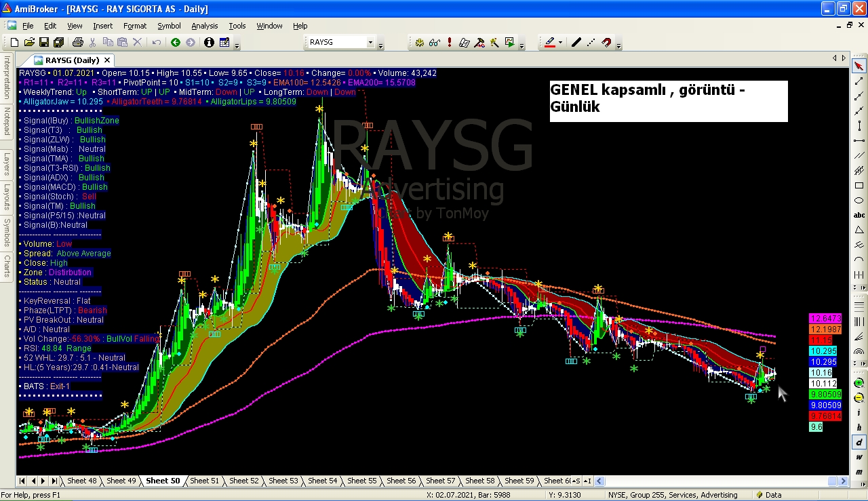Toggle the thick line style button
The height and width of the screenshot is (501, 868).
576,42
